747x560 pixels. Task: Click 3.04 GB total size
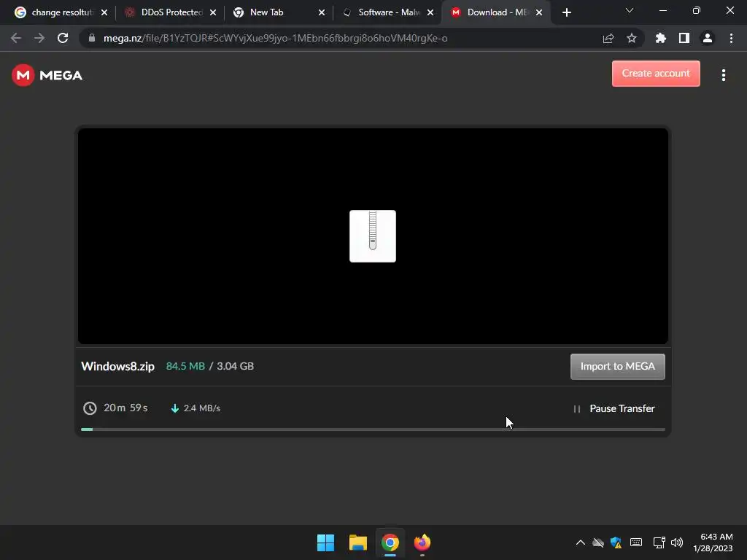coord(236,366)
